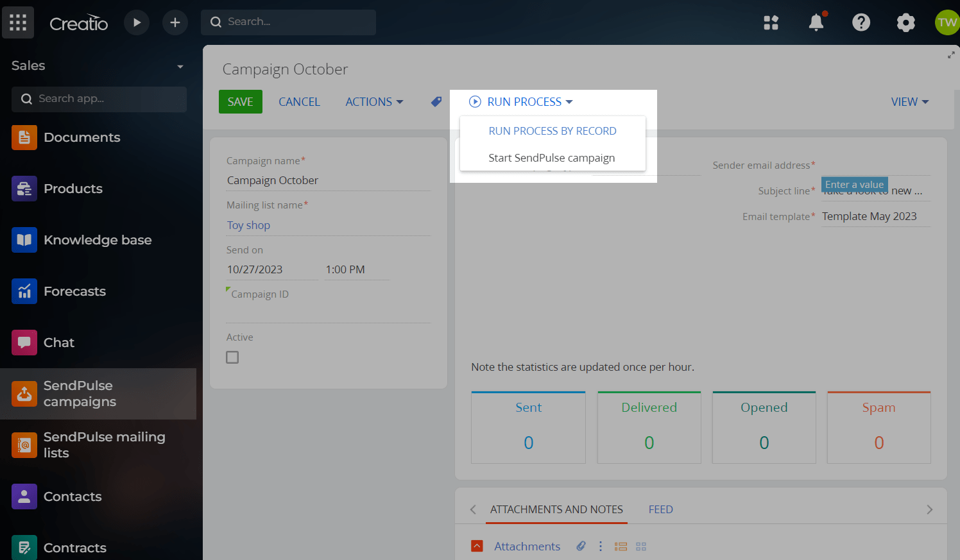Click the Sender email address field
The image size is (960, 560).
tap(876, 165)
